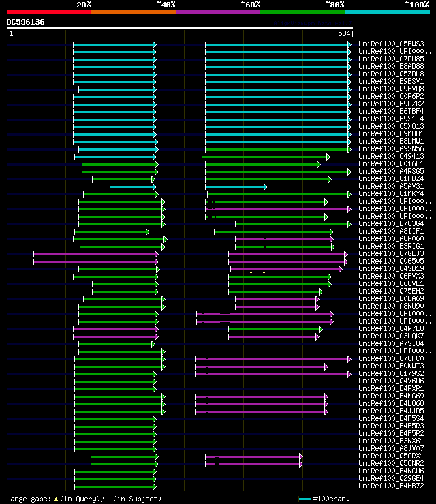Select the UniRef100_B4HB72 label
436x504 pixels.
391,486
